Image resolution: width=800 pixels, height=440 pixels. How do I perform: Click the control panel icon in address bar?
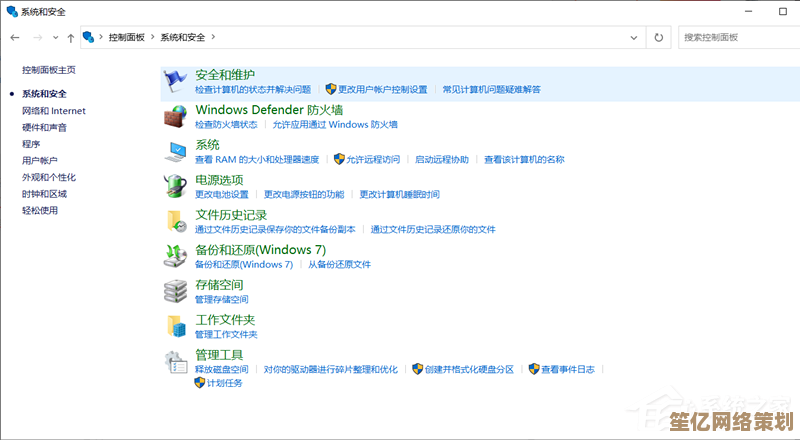coord(88,37)
